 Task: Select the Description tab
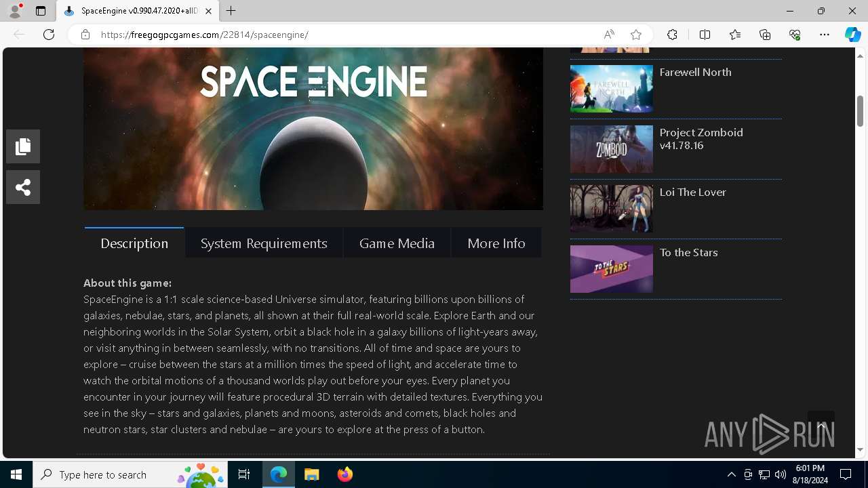(x=134, y=243)
